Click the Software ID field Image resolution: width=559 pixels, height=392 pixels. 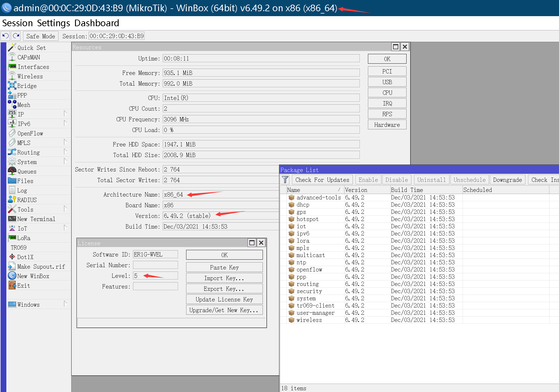click(155, 254)
